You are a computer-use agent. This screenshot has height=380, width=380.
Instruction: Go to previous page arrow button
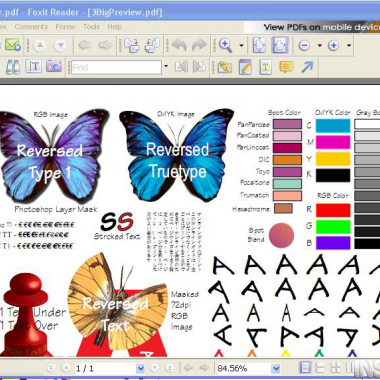(66, 368)
